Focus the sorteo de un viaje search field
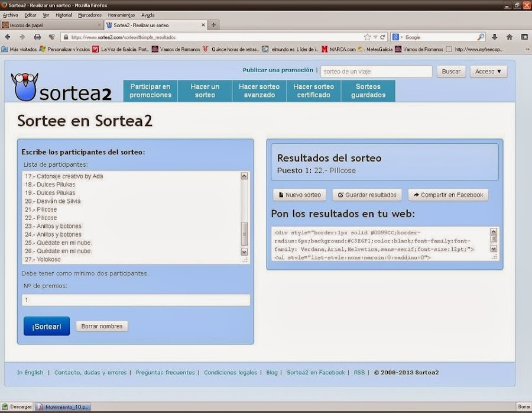The width and height of the screenshot is (532, 413). pyautogui.click(x=377, y=72)
